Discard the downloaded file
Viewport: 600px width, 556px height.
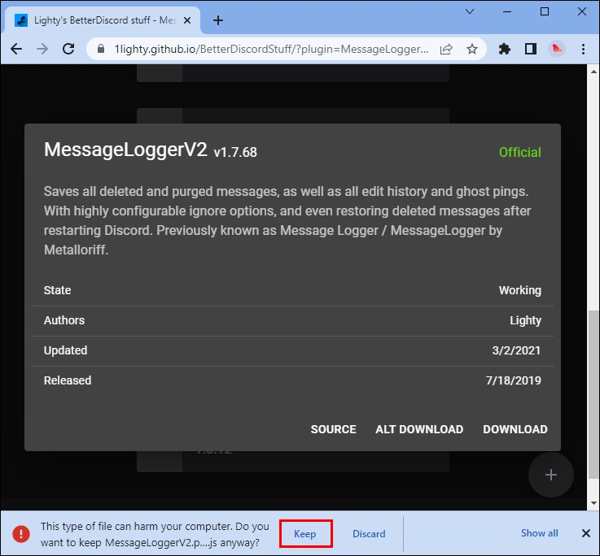click(x=369, y=533)
